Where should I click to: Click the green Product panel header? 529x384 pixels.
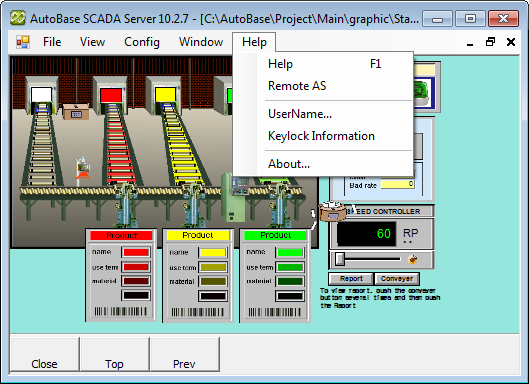point(275,235)
